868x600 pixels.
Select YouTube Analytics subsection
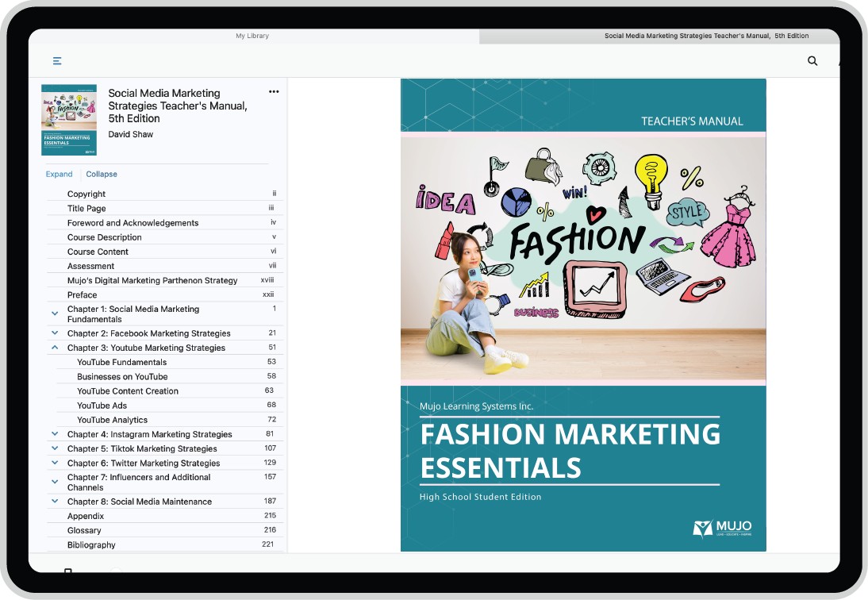(113, 420)
